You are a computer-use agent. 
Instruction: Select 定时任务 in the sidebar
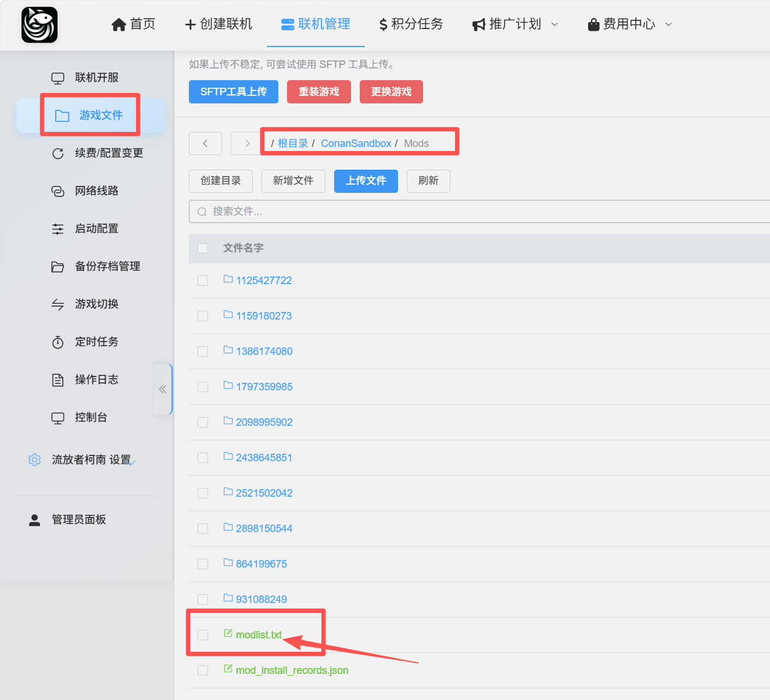[x=96, y=342]
